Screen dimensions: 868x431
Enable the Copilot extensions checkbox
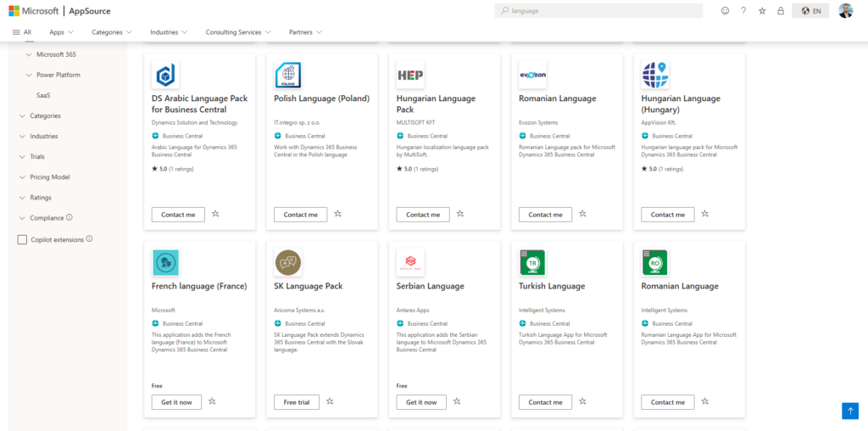point(22,240)
